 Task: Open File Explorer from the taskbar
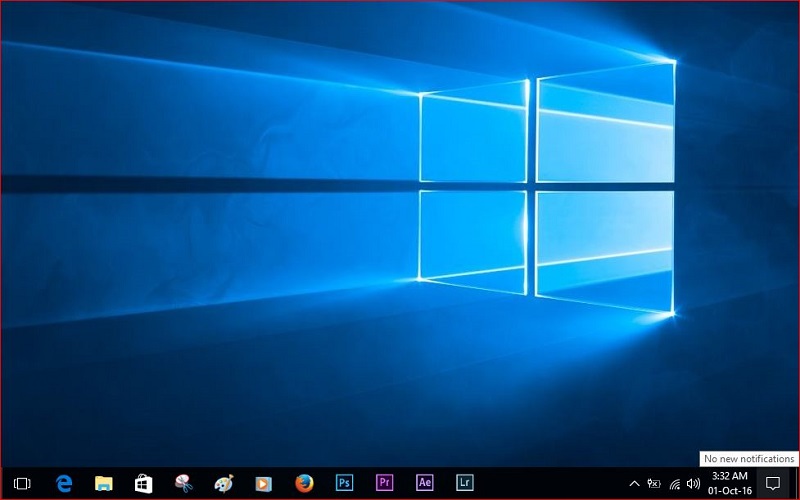pos(104,483)
